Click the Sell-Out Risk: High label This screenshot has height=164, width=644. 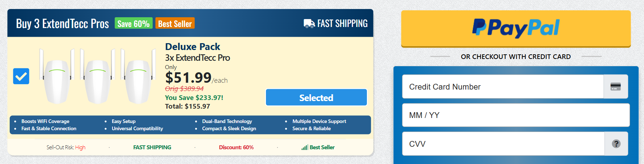pos(66,147)
